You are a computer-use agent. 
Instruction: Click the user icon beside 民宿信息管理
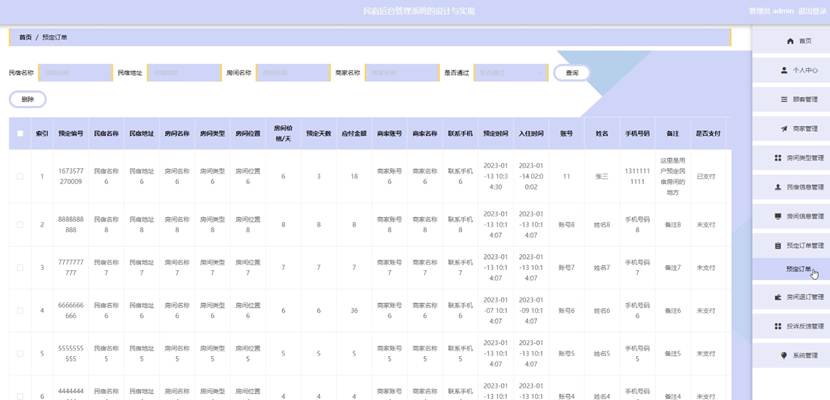click(x=778, y=187)
